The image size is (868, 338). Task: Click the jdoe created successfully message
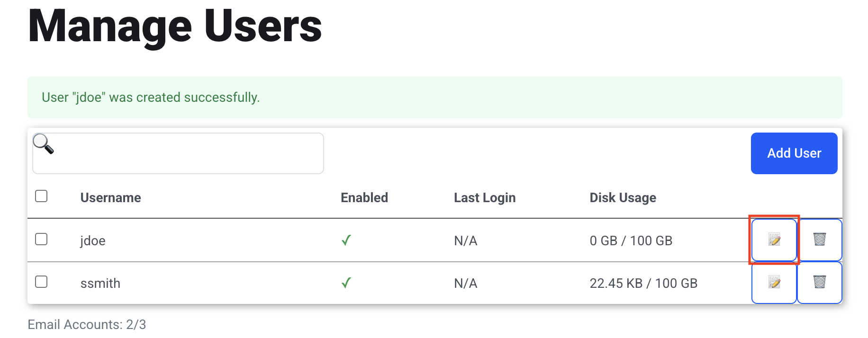(x=151, y=98)
